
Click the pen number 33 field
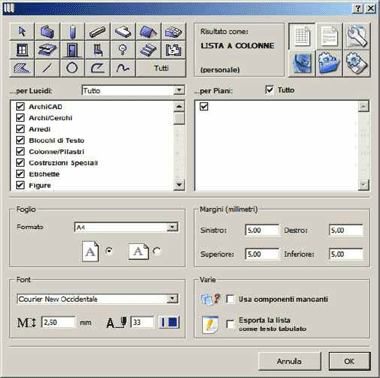(x=142, y=322)
